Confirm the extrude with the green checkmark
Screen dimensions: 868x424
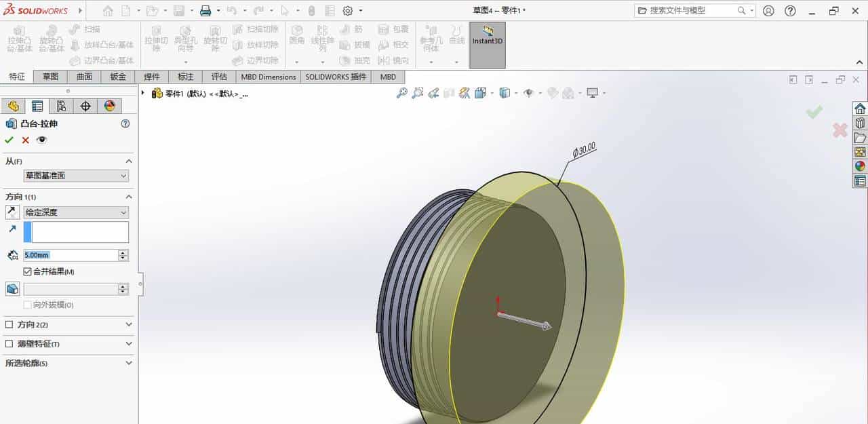point(9,140)
